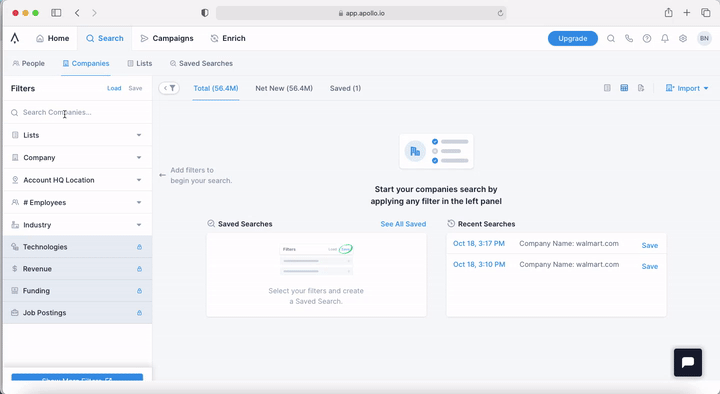Click the locked Funding filter

(77, 291)
